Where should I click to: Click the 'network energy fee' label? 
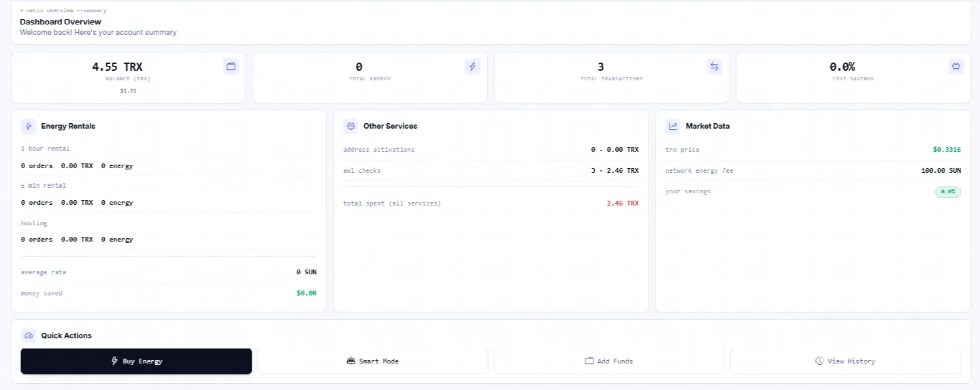click(x=700, y=171)
